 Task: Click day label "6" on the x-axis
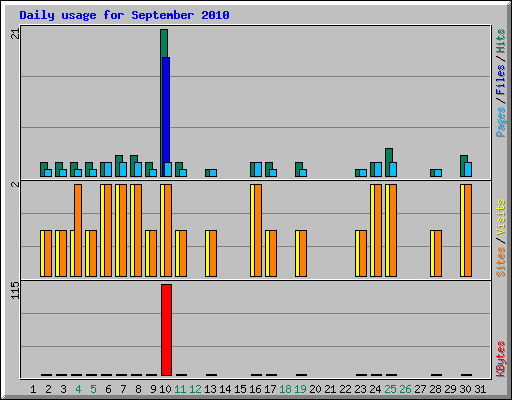108,389
